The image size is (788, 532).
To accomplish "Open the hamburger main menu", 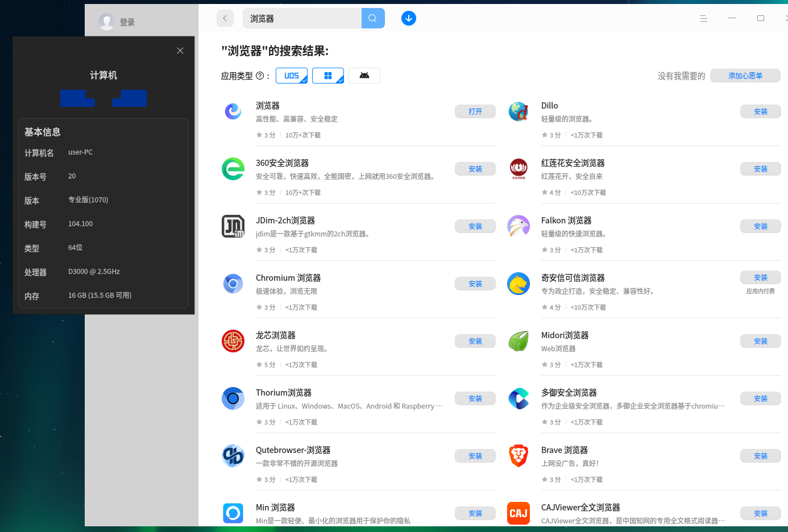I will [704, 18].
